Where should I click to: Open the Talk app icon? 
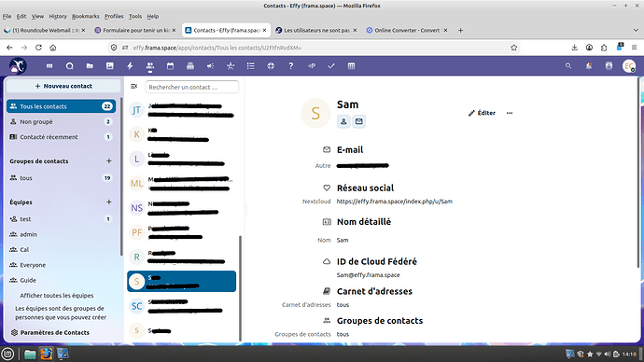(69, 66)
